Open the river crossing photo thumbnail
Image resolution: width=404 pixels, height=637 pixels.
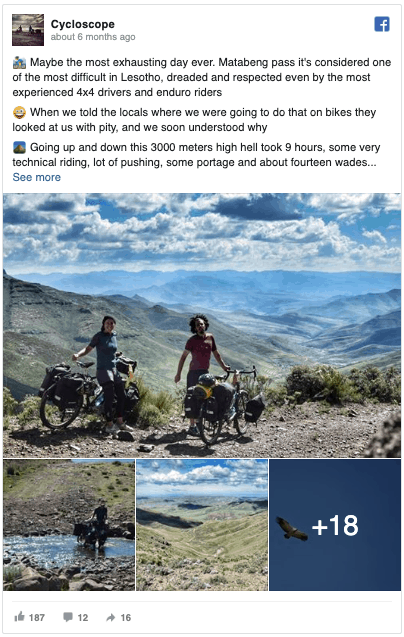tap(69, 525)
